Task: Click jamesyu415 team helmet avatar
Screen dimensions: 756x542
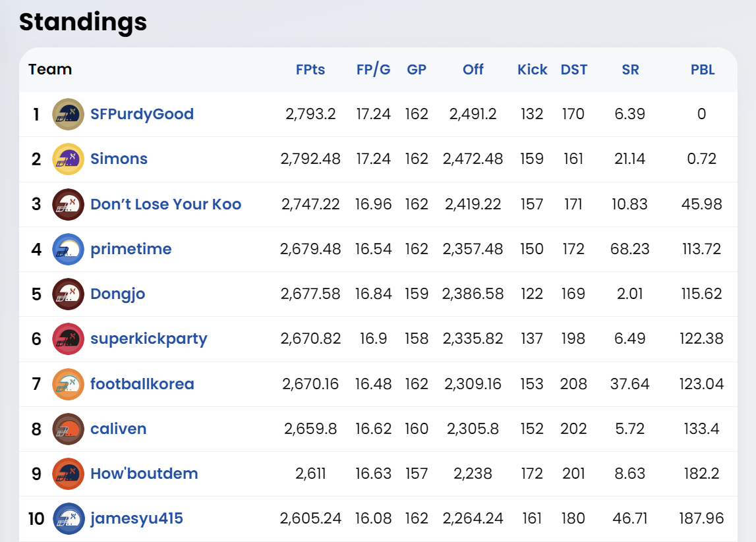Action: (68, 518)
